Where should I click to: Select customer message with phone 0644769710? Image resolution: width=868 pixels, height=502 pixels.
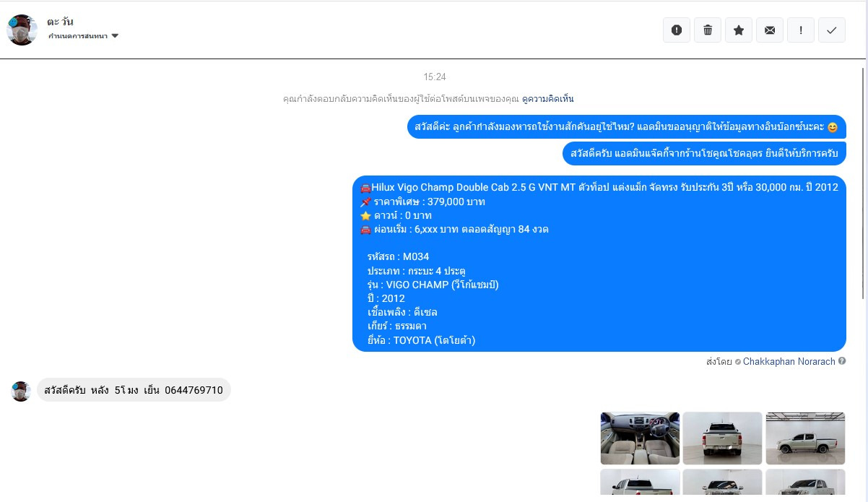pyautogui.click(x=134, y=390)
